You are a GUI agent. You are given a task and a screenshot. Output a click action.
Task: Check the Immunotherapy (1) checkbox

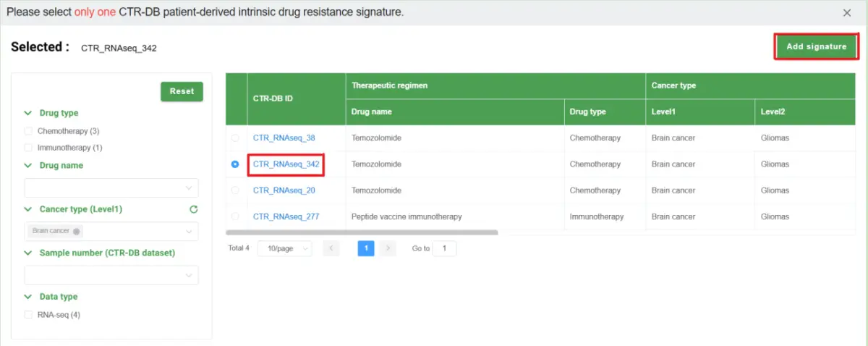pyautogui.click(x=28, y=148)
